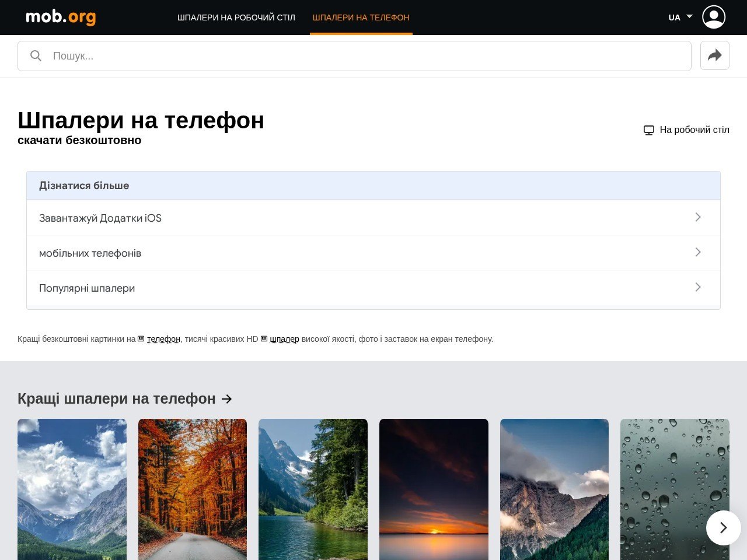Focus the Пошук search field
Image resolution: width=747 pixels, height=560 pixels.
[354, 56]
